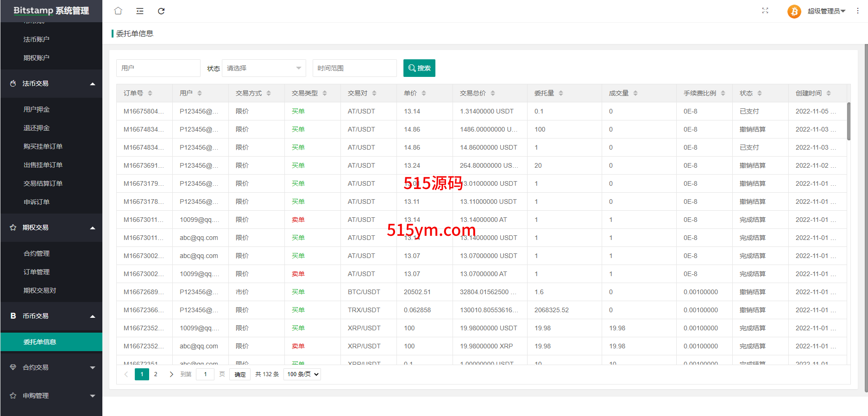Select 期权交易对 in the sidebar menu
Image resolution: width=868 pixels, height=416 pixels.
(x=40, y=290)
